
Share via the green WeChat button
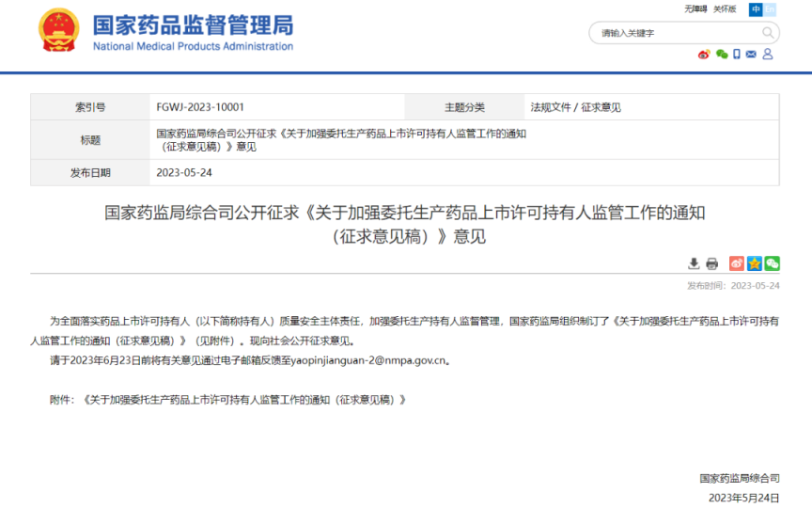772,263
